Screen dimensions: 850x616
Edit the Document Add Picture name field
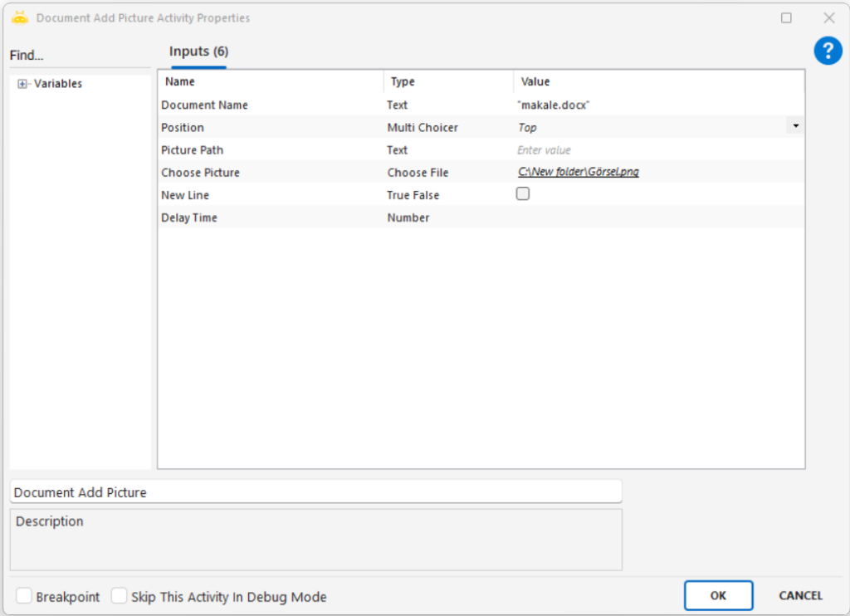[x=315, y=492]
